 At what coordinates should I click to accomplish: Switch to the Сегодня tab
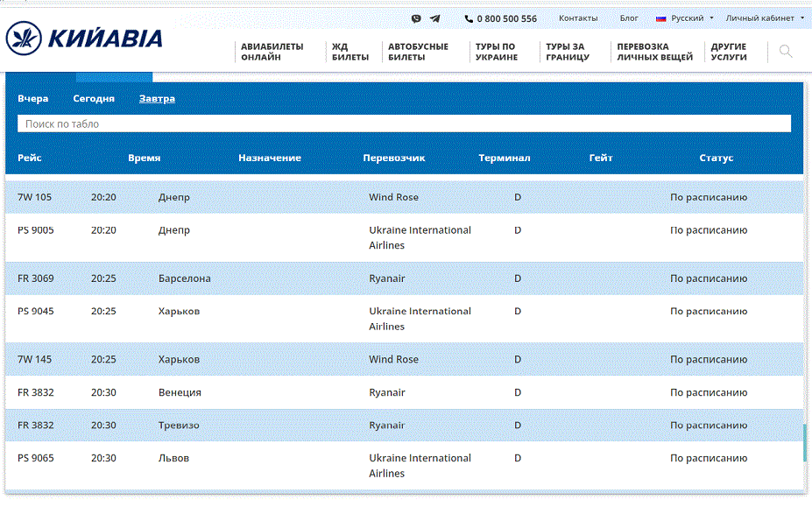(x=94, y=99)
